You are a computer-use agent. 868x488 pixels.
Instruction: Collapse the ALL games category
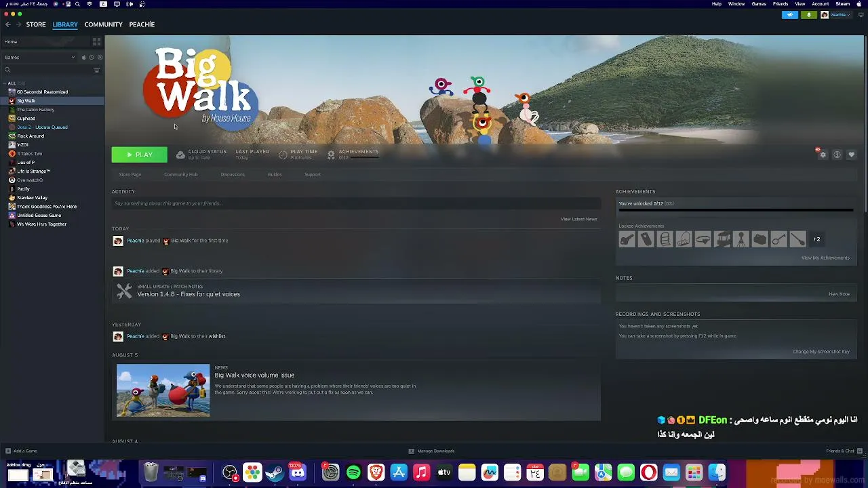pos(5,83)
